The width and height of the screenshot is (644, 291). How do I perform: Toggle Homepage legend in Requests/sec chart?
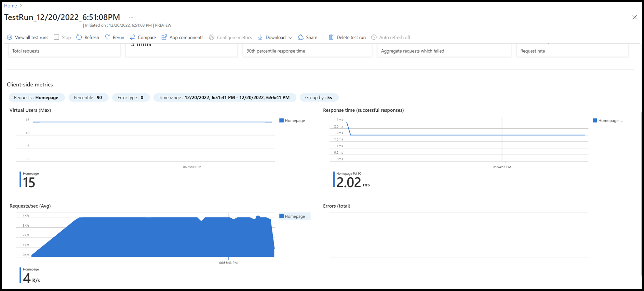tap(295, 216)
